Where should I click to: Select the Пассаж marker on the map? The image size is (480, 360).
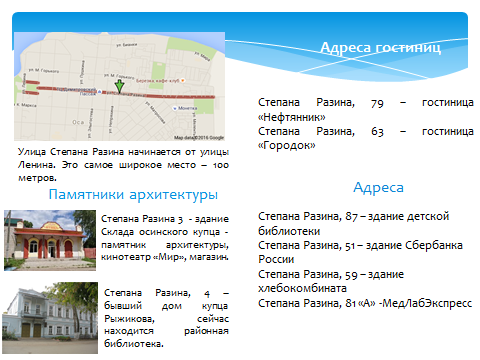coord(99,91)
